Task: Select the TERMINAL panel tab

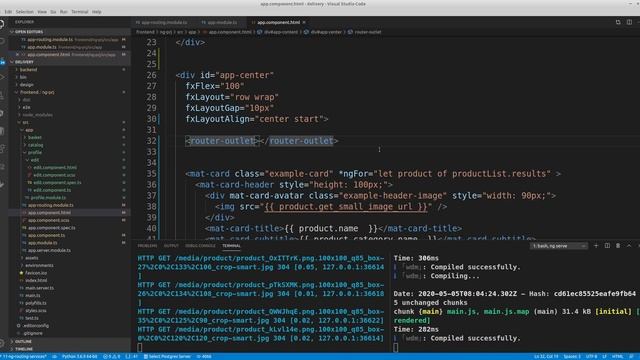Action: (x=231, y=246)
